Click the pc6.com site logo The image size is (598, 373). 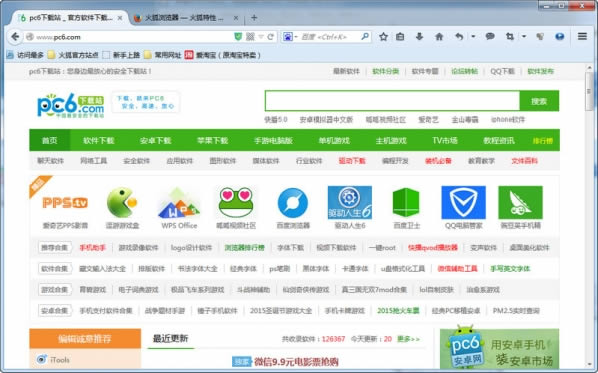point(71,105)
